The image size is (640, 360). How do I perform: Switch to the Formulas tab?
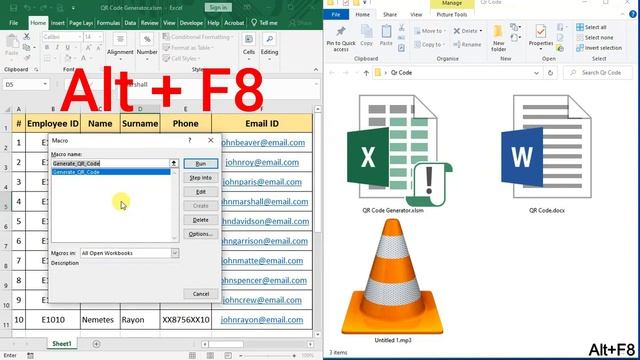point(108,23)
